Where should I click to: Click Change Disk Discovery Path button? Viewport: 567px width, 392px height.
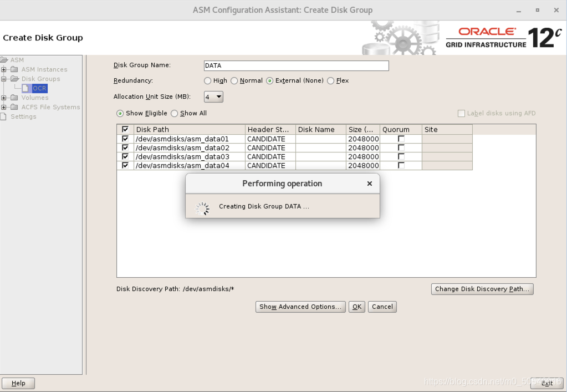click(x=482, y=289)
